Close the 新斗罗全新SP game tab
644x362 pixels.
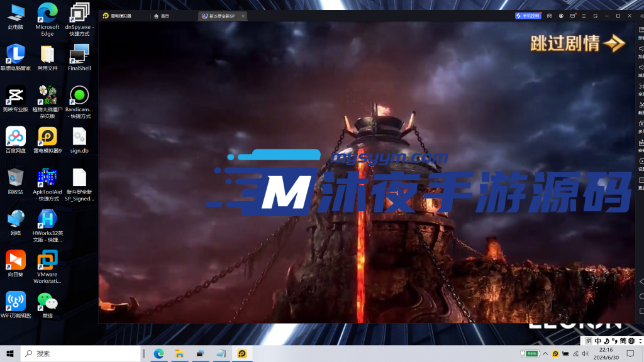(243, 16)
